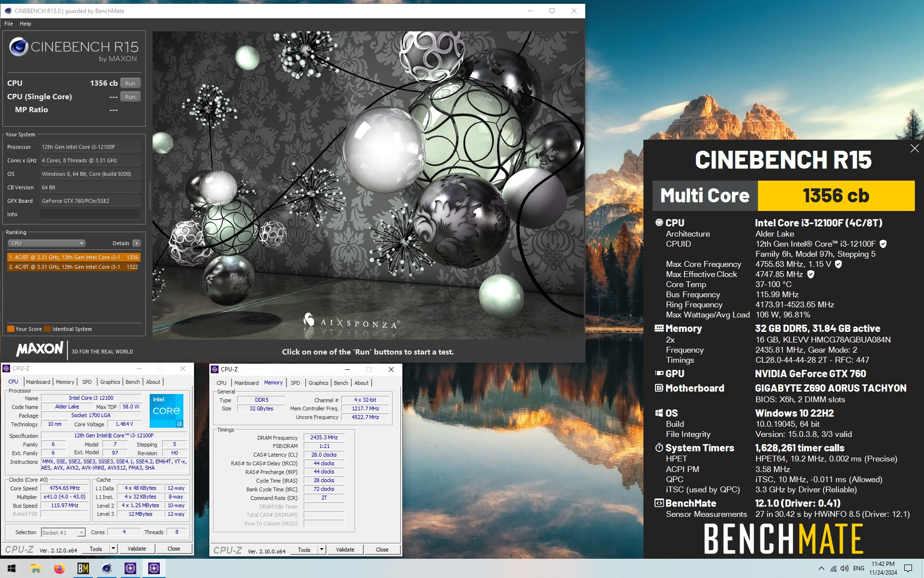
Task: Open the taskbar clock and date
Action: 883,568
